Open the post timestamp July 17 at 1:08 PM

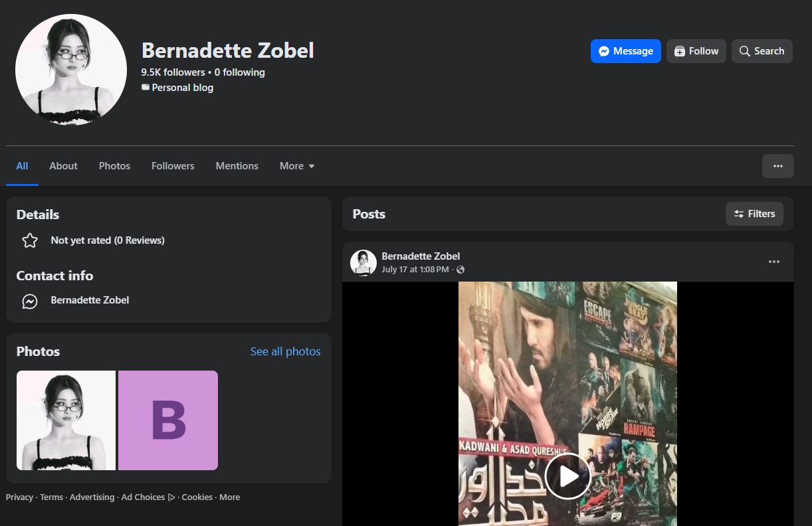(415, 270)
